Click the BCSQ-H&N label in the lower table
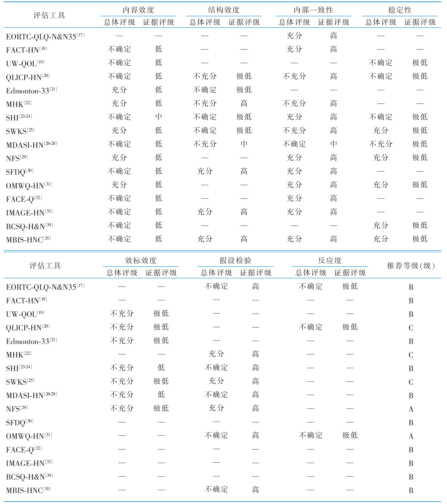Viewport: 447px width, 504px height. (25, 477)
